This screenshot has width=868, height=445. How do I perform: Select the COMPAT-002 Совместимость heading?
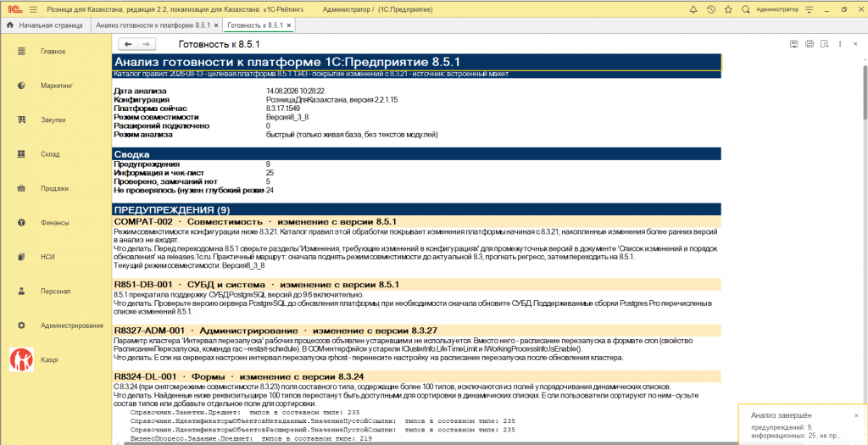tap(417, 222)
